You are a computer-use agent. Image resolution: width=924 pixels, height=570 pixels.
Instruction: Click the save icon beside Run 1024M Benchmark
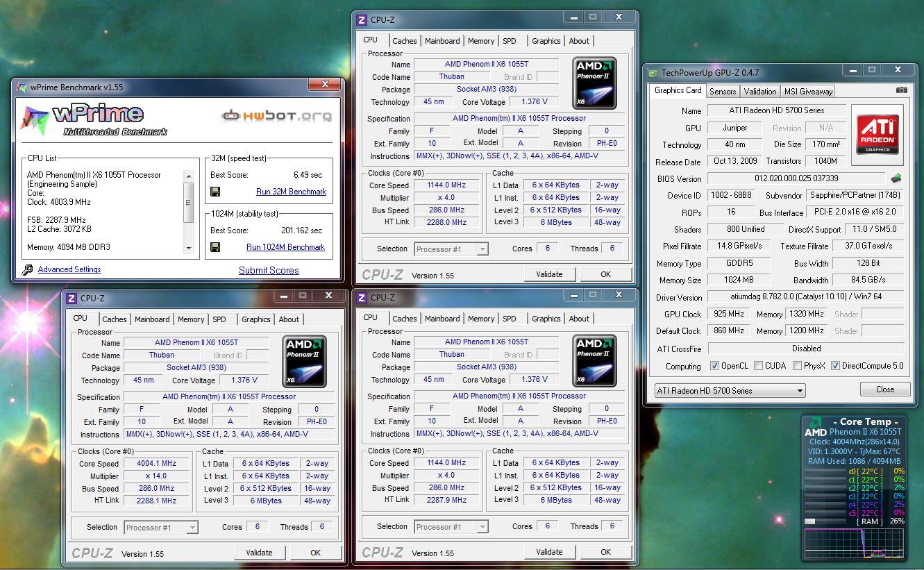point(215,247)
